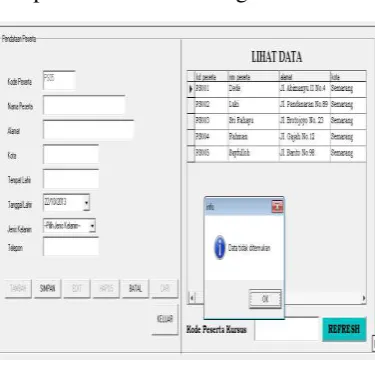Click the Semarang cell in row PS003
The image size is (375, 366).
[x=348, y=121]
